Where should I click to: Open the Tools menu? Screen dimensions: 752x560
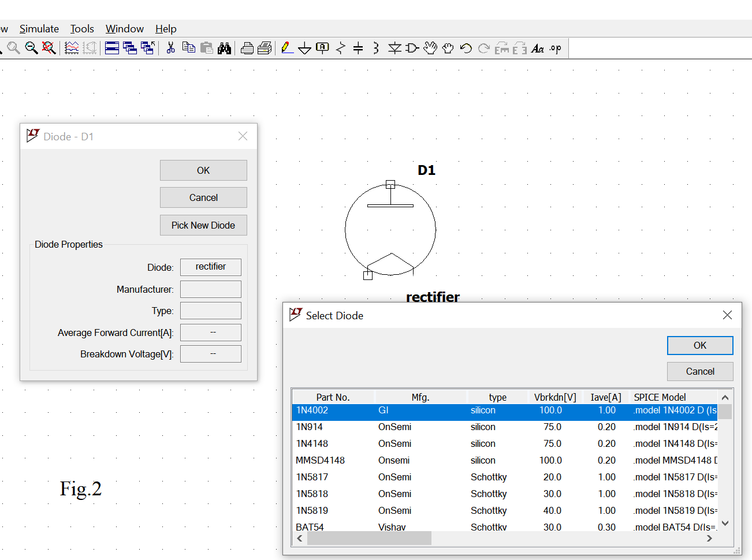pyautogui.click(x=82, y=29)
